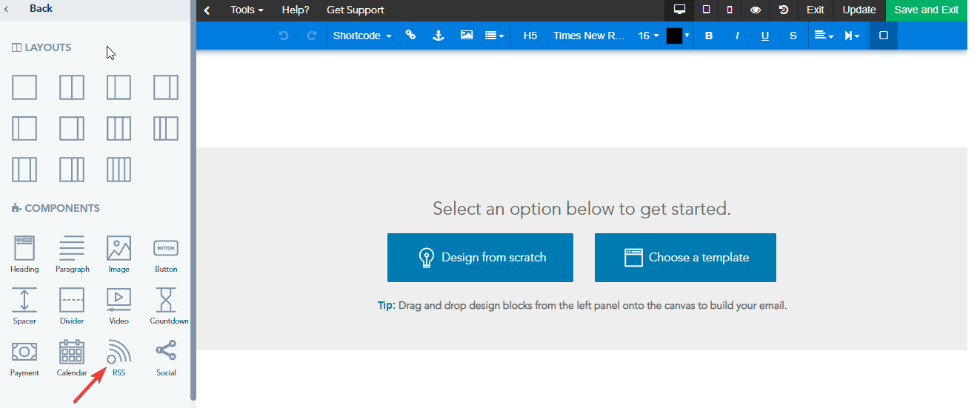
Task: Click the Save and Exit button
Action: click(927, 10)
